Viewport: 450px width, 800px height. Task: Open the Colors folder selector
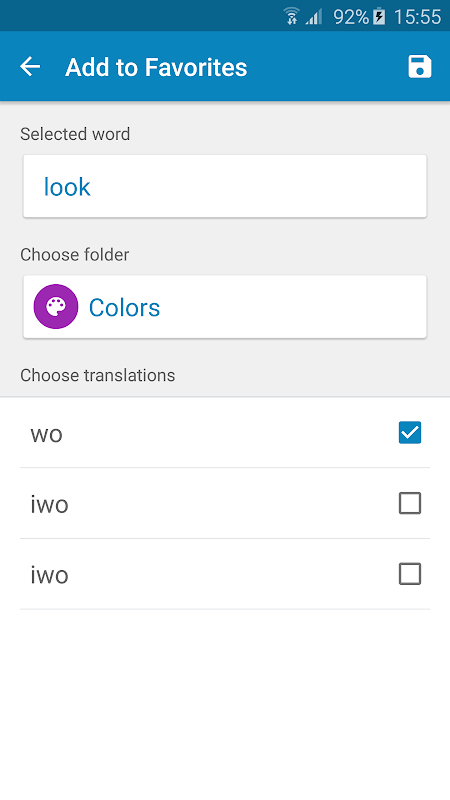pos(224,307)
